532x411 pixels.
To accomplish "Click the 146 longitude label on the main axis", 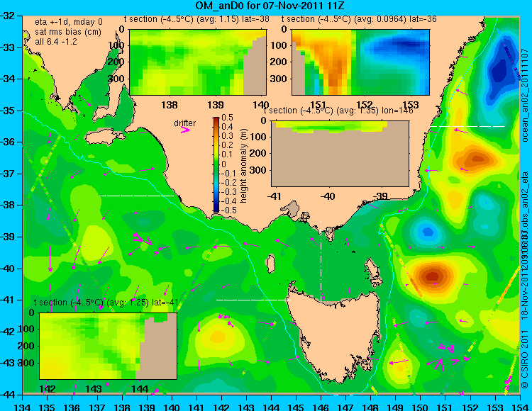I will (321, 407).
